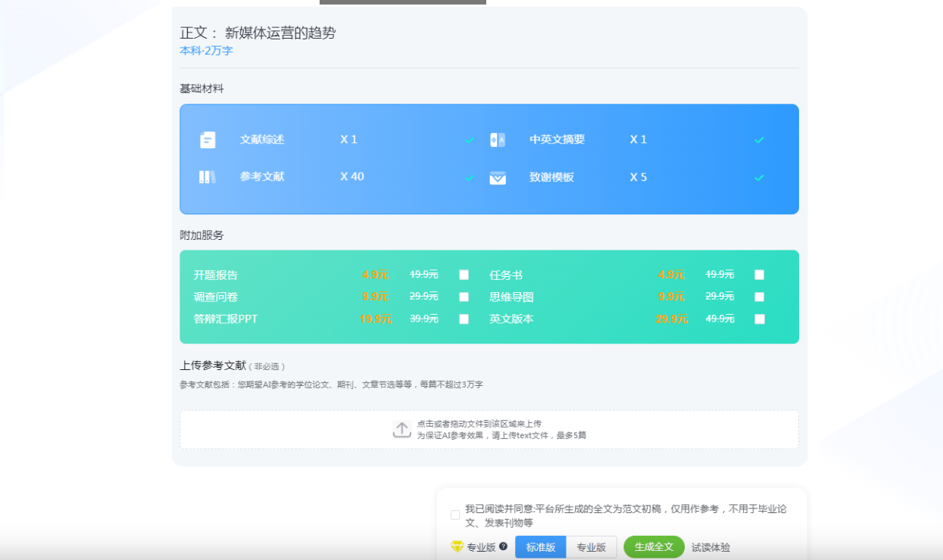Screen dimensions: 943x560
Task: Click the green checkmark next to 文献综述
Action: (x=470, y=139)
